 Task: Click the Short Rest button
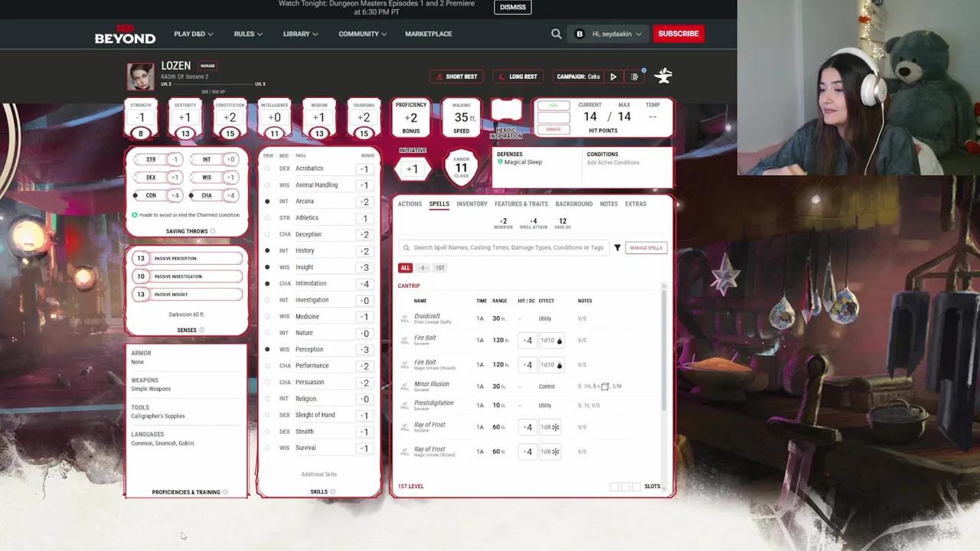[457, 77]
